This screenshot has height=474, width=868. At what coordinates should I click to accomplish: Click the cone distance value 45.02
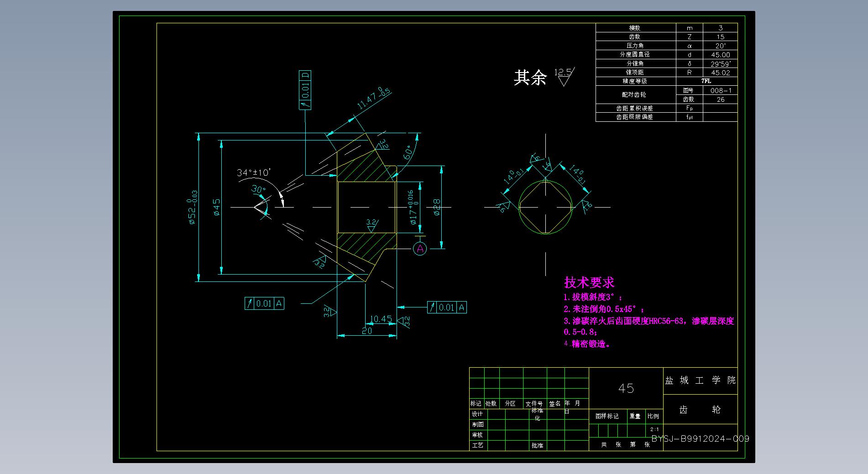(720, 72)
